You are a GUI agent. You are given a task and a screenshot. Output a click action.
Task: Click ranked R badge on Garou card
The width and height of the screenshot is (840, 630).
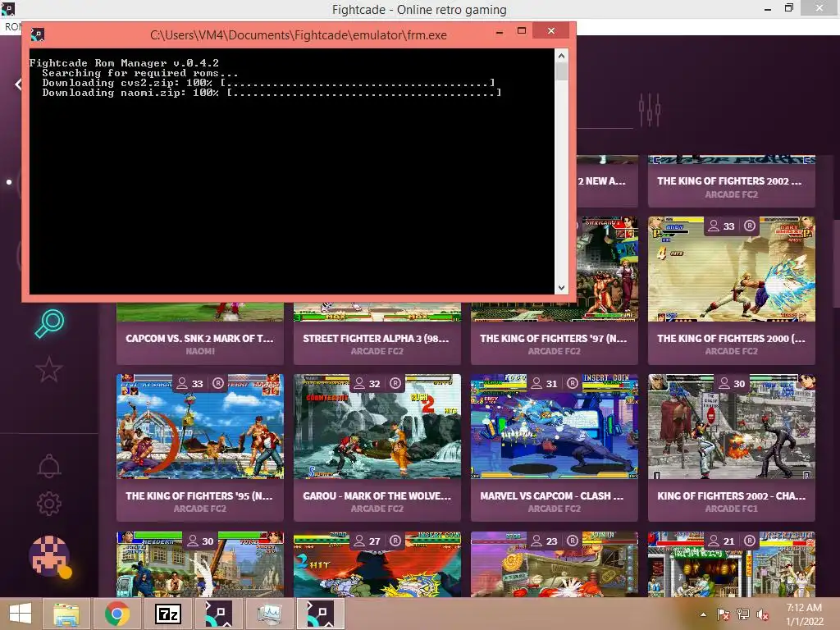tap(395, 383)
